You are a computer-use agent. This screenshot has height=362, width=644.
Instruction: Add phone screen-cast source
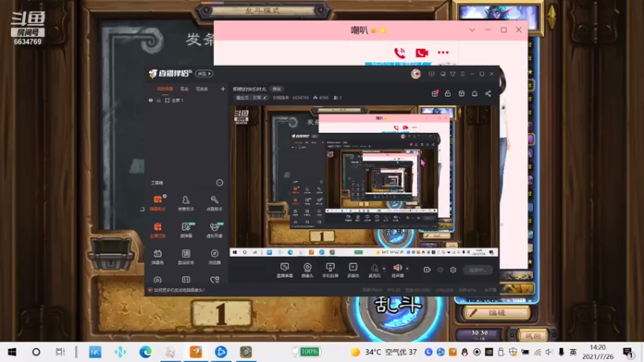(x=330, y=270)
